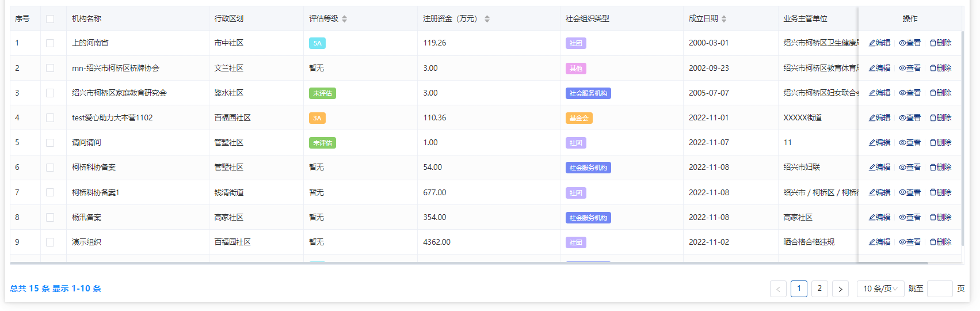The image size is (980, 311).
Task: Click the blue 社会服务机构 tag in row 3
Action: [x=588, y=93]
